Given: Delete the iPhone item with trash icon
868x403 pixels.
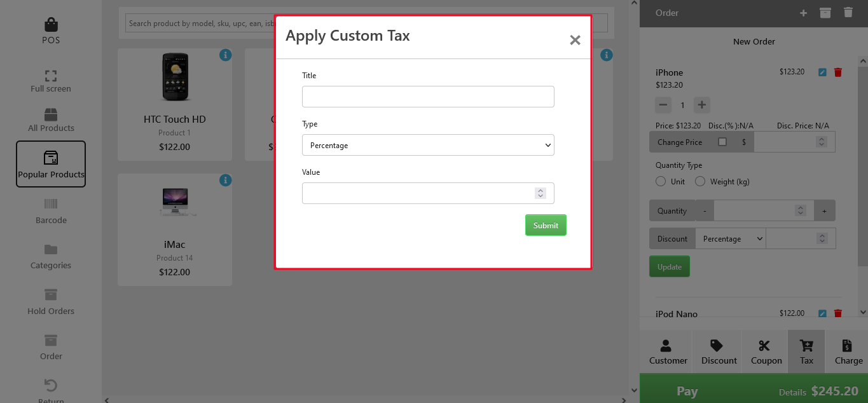Looking at the screenshot, I should pyautogui.click(x=837, y=72).
